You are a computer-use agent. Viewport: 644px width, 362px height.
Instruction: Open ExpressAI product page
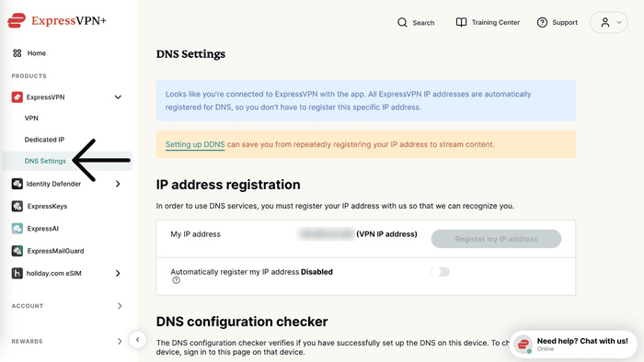42,229
